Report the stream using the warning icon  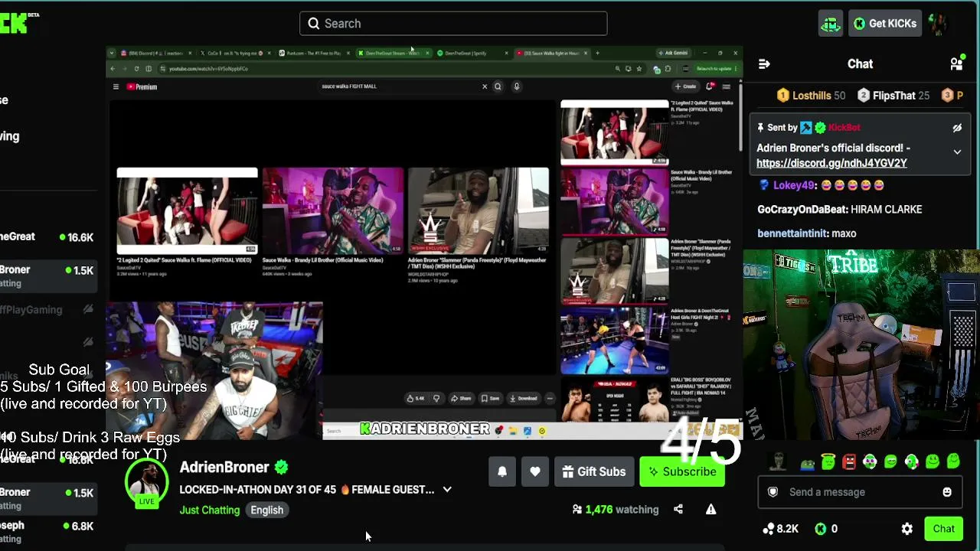click(711, 510)
